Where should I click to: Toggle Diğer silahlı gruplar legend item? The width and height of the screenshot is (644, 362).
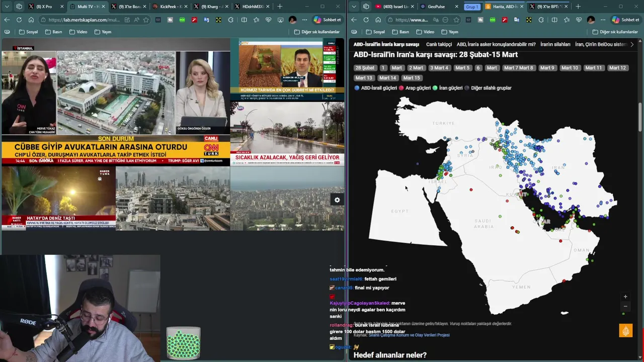(x=488, y=88)
